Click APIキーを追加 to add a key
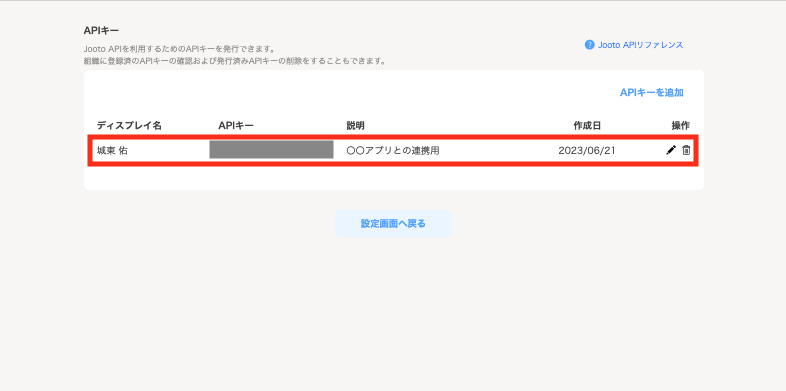This screenshot has height=391, width=786. click(652, 92)
